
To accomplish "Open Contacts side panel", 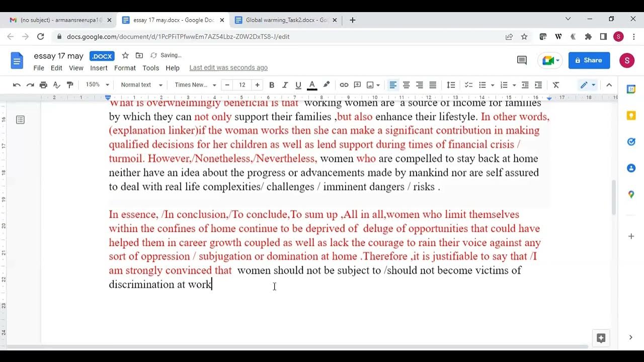I will (x=631, y=168).
